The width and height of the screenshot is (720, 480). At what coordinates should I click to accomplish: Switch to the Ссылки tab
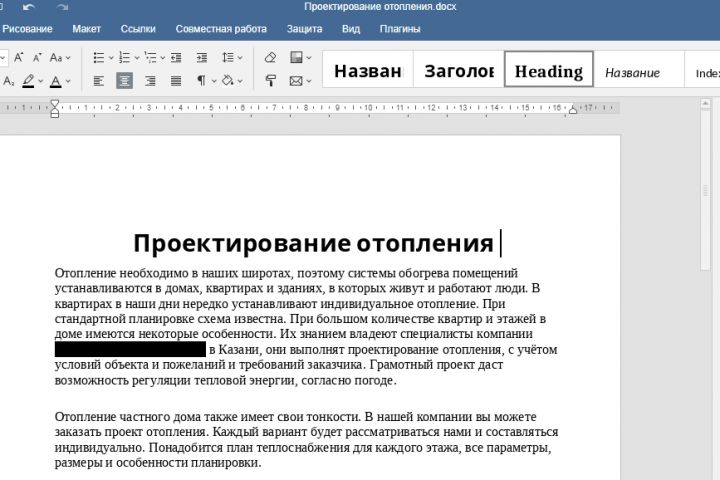(x=138, y=29)
